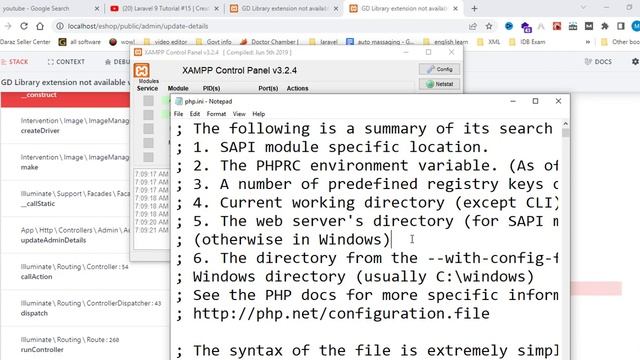Open the View menu in Notepad

point(239,114)
